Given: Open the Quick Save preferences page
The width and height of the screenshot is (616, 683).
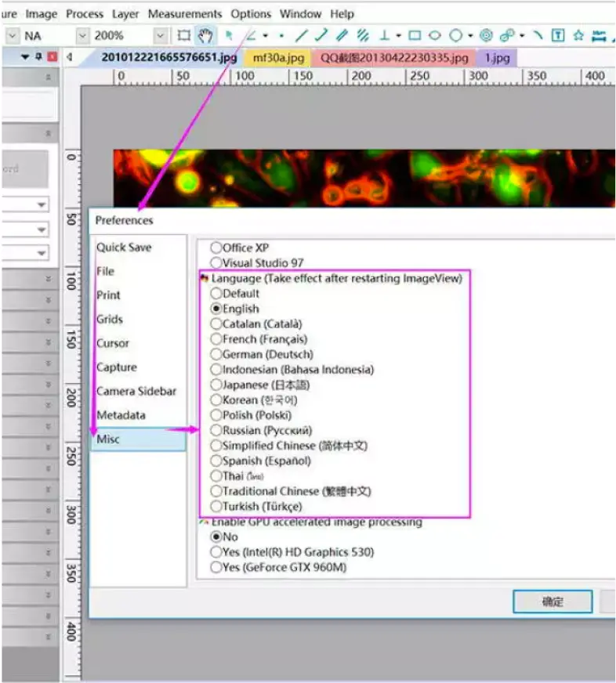Looking at the screenshot, I should click(x=124, y=248).
